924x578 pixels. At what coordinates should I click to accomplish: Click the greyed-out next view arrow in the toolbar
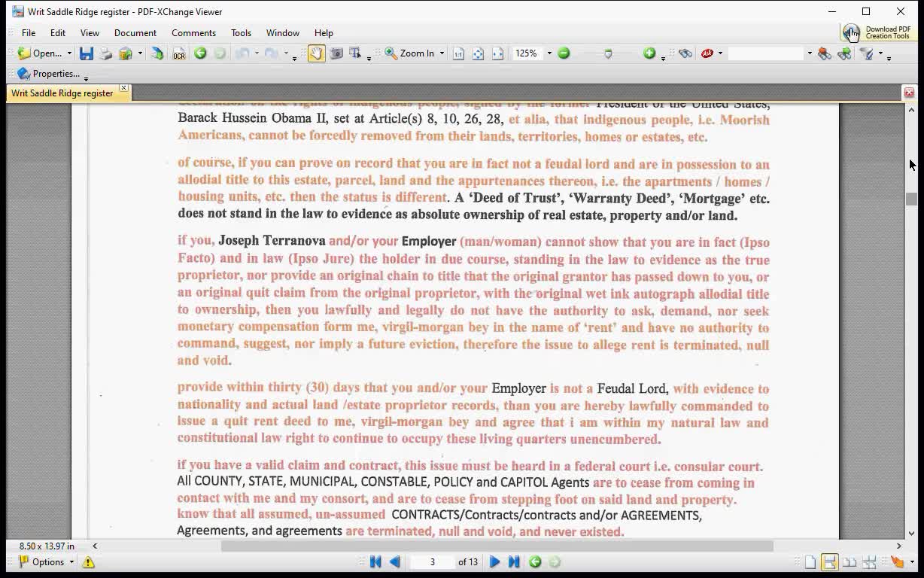pos(220,53)
